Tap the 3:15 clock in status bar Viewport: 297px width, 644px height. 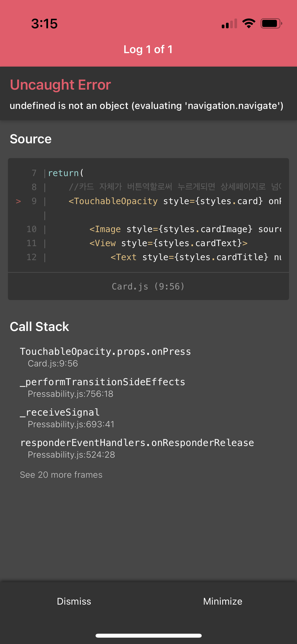pos(44,24)
